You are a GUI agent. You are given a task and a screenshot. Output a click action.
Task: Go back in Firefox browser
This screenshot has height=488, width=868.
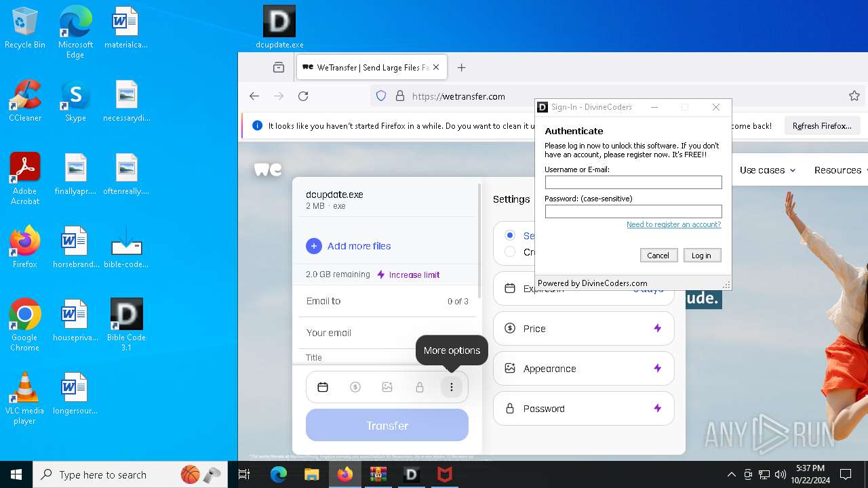(x=254, y=96)
